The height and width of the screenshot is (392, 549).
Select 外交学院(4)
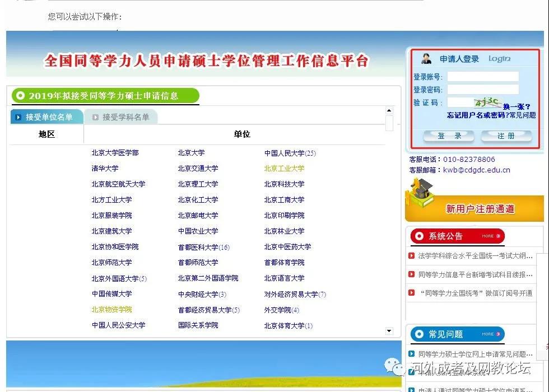[281, 310]
